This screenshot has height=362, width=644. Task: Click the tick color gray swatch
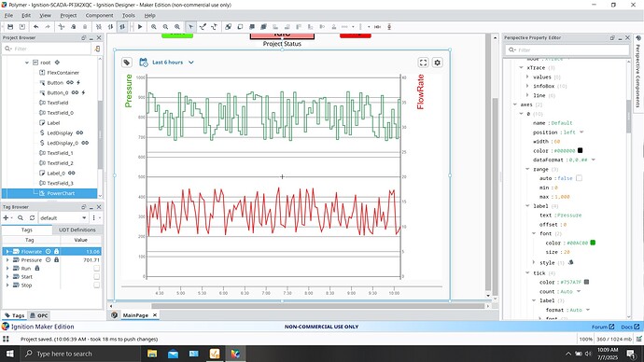(x=586, y=282)
